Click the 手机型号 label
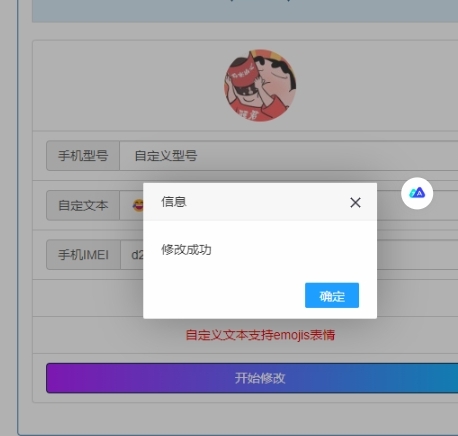This screenshot has width=458, height=436. coord(83,156)
